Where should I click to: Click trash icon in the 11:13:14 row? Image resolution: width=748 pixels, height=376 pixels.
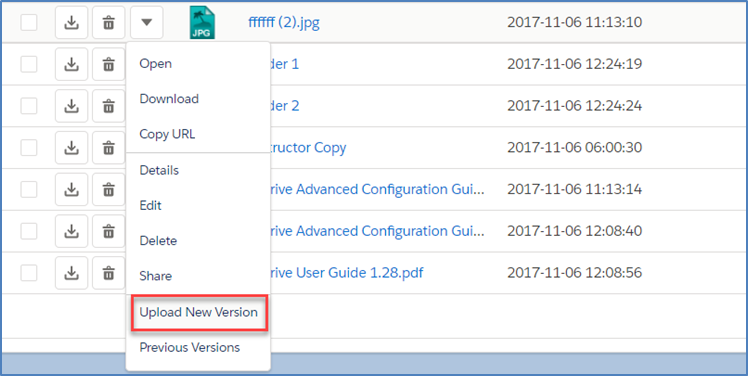pyautogui.click(x=109, y=189)
